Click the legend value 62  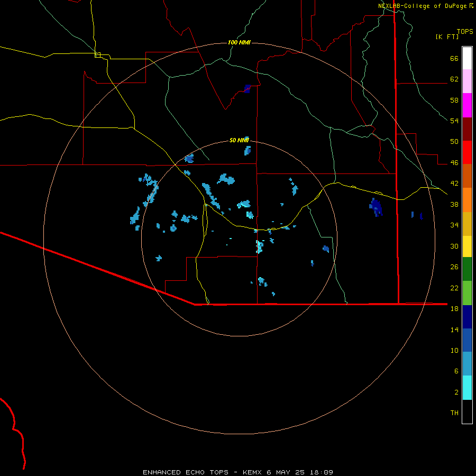(x=454, y=79)
